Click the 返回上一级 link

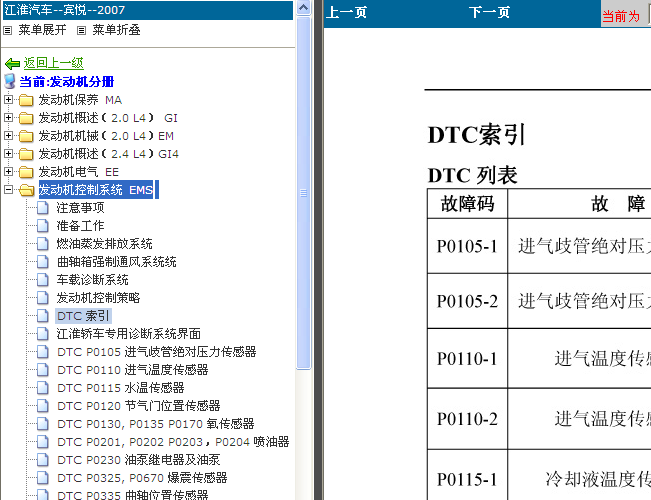coord(54,63)
